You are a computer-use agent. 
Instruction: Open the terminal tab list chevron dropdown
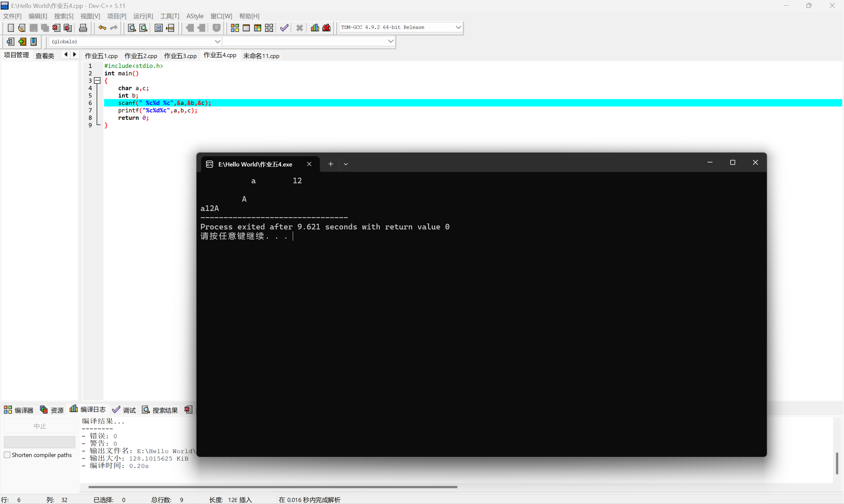[x=346, y=164]
